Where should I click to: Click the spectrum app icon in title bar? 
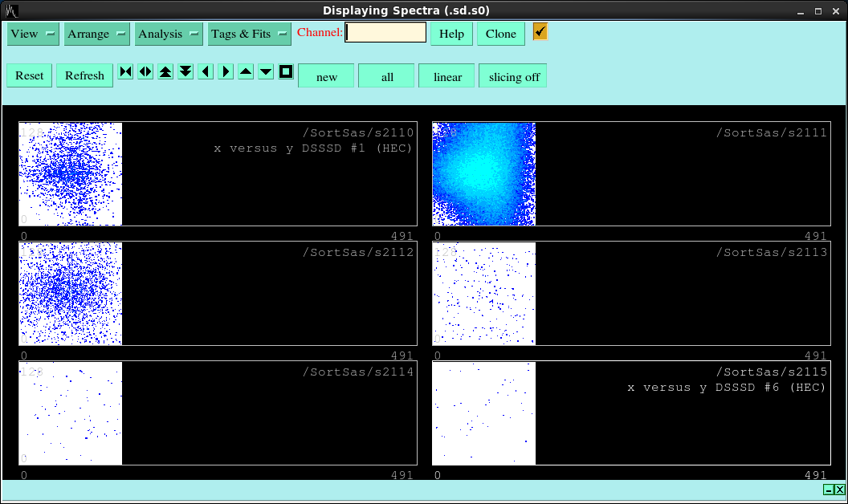[11, 10]
